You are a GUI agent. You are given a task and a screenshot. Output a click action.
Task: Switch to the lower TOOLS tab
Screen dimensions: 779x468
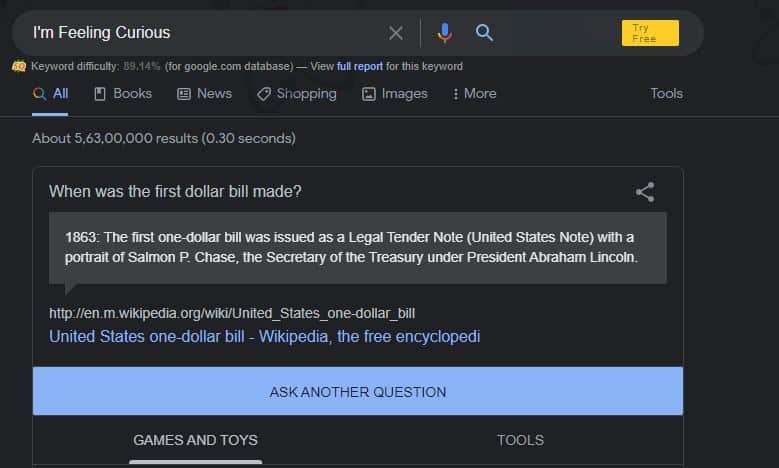click(520, 440)
